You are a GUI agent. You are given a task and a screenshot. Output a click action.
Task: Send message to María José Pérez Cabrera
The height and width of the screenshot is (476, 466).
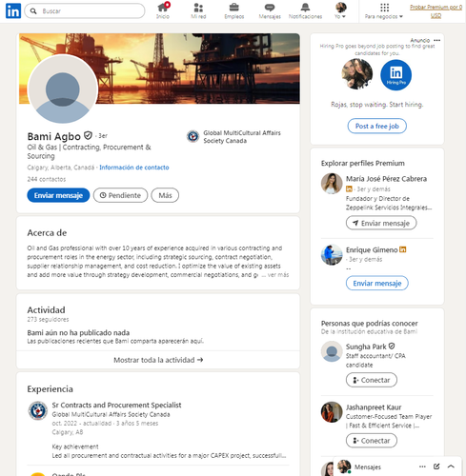click(381, 223)
